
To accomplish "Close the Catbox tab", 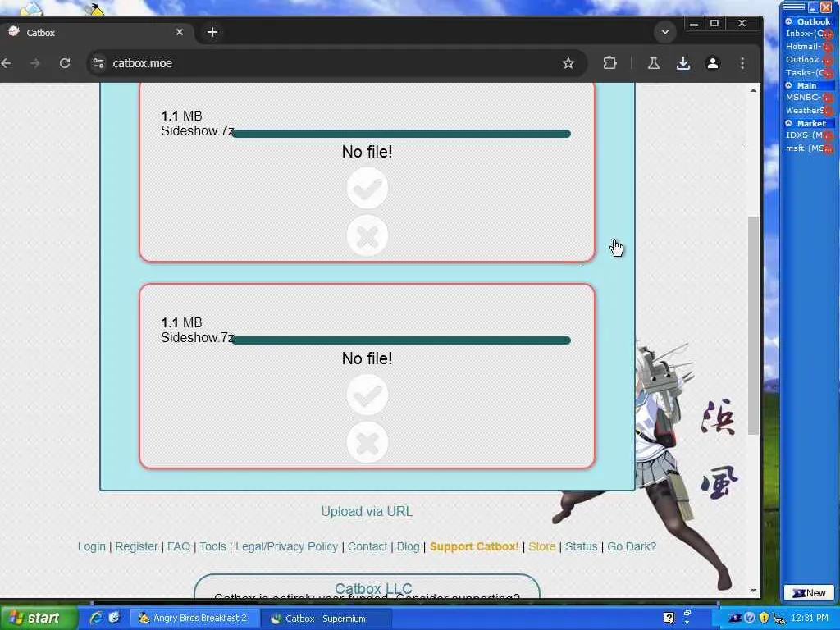I will tap(180, 32).
